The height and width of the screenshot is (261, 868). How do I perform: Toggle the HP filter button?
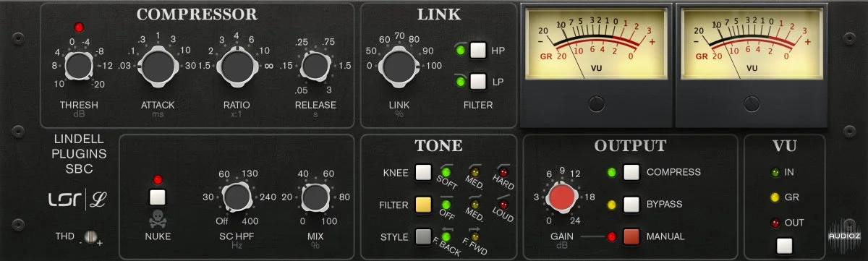pyautogui.click(x=478, y=51)
